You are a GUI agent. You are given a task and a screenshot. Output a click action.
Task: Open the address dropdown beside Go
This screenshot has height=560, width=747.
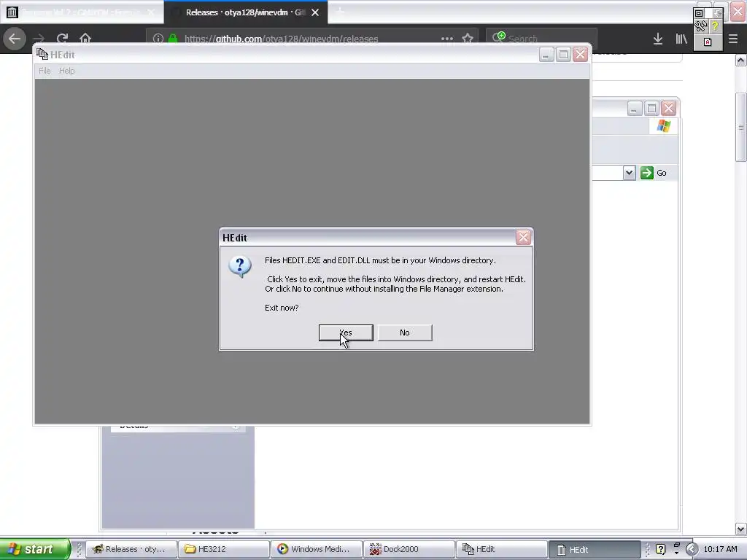coord(629,173)
